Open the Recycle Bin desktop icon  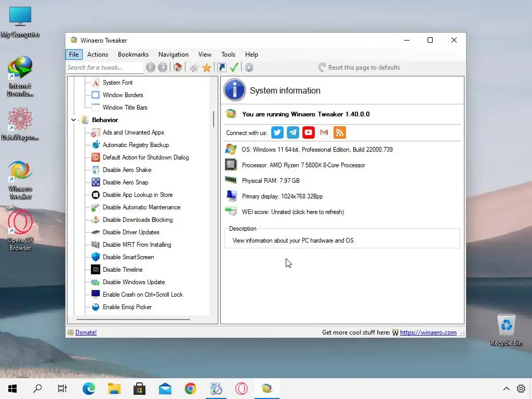(x=506, y=330)
